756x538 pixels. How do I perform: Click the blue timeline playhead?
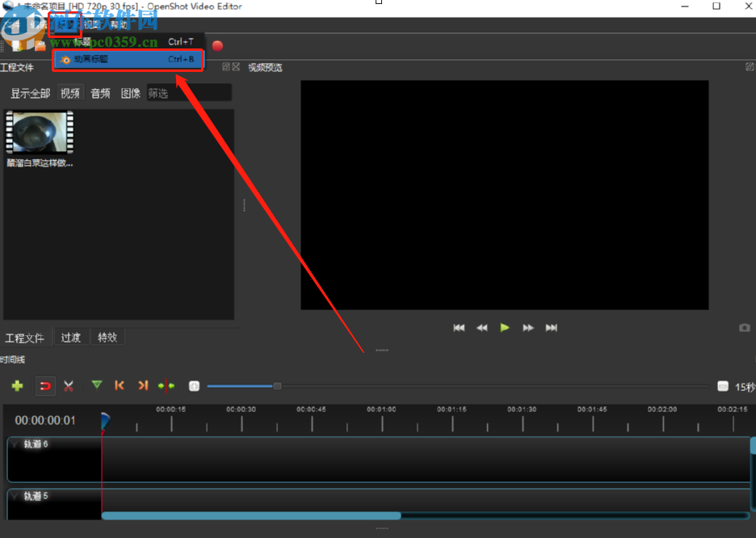[105, 421]
